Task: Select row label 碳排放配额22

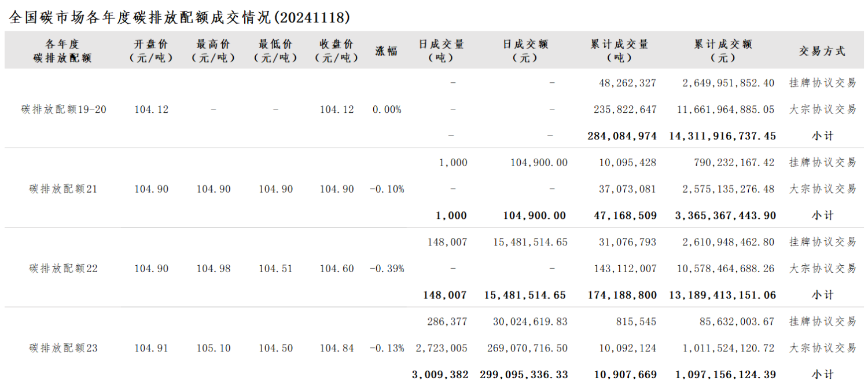Action: point(64,268)
